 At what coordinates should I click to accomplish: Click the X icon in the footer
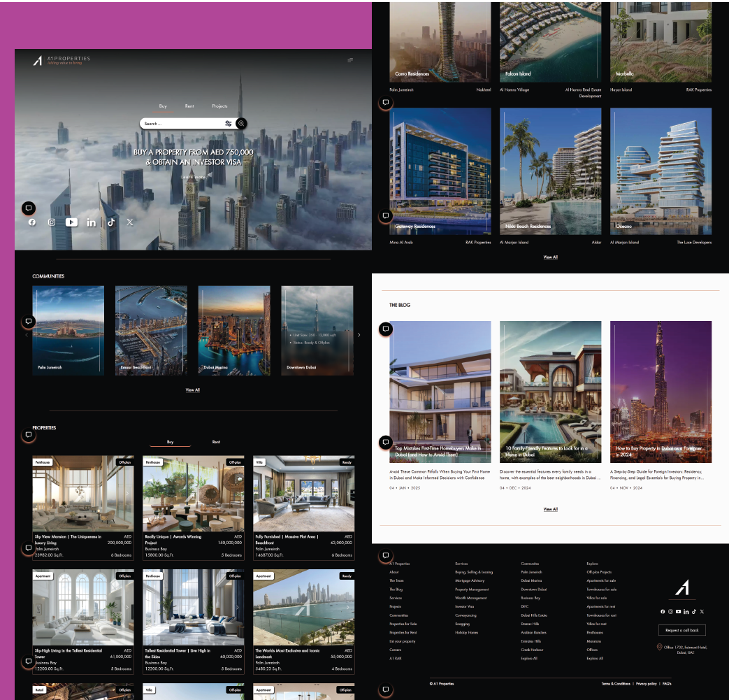coord(702,612)
